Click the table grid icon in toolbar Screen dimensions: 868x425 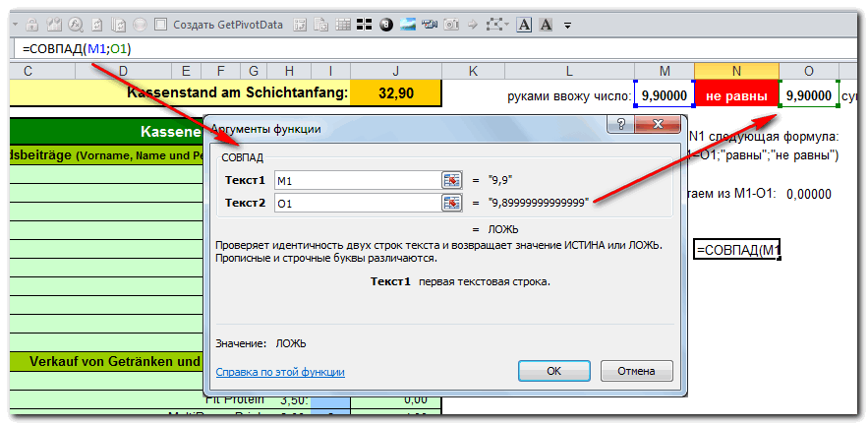[343, 25]
